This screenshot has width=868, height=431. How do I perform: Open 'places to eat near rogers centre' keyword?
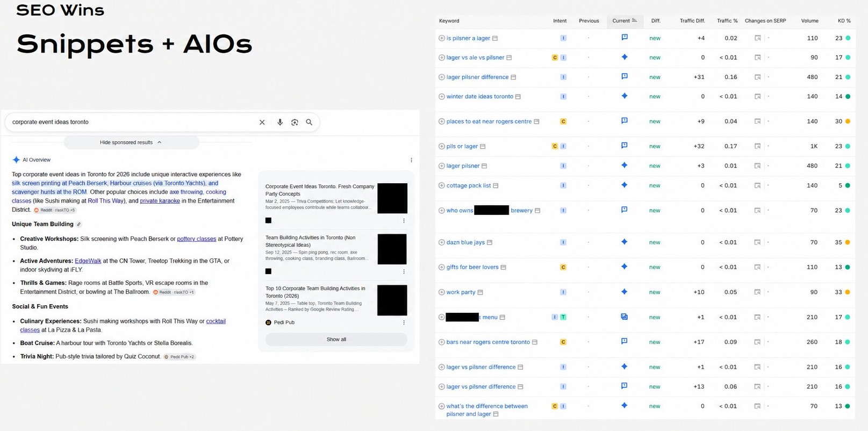tap(489, 121)
